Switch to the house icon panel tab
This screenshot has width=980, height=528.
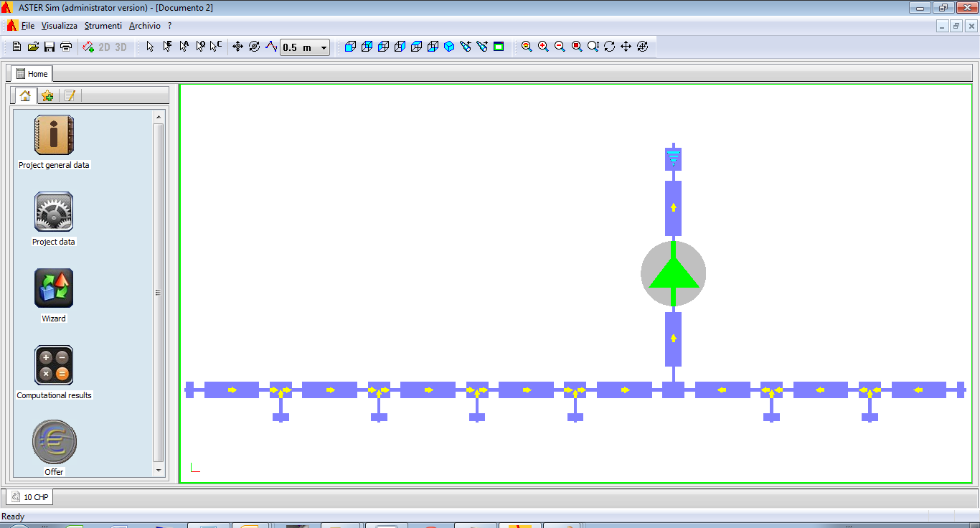[x=25, y=95]
